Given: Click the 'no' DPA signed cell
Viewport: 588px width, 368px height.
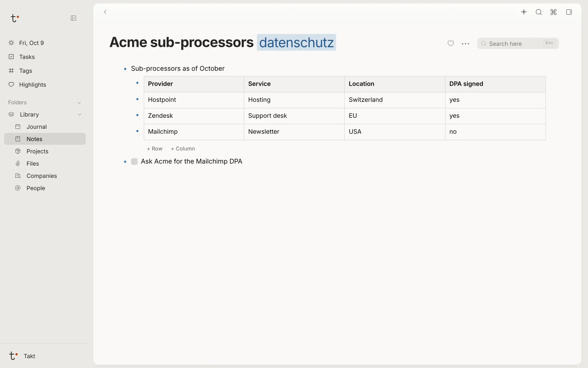Looking at the screenshot, I should [495, 132].
